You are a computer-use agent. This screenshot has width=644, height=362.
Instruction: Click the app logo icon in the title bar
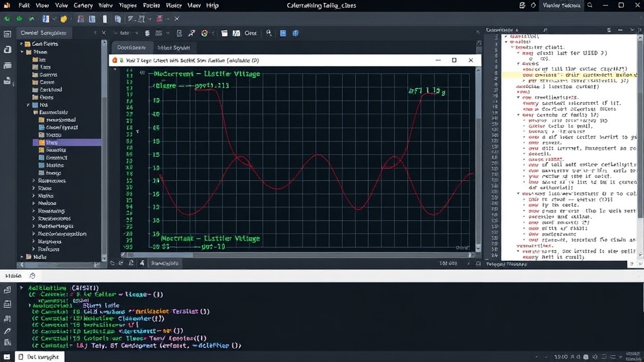7,5
